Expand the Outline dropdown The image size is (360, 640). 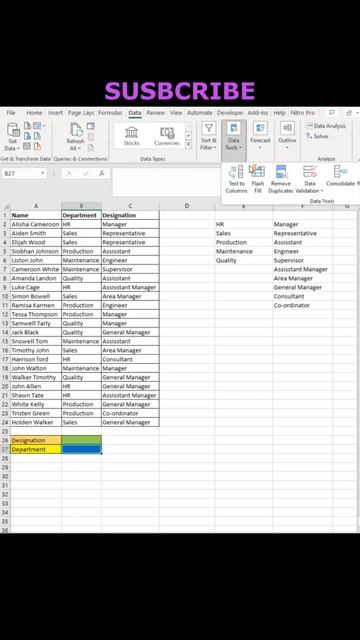[287, 136]
